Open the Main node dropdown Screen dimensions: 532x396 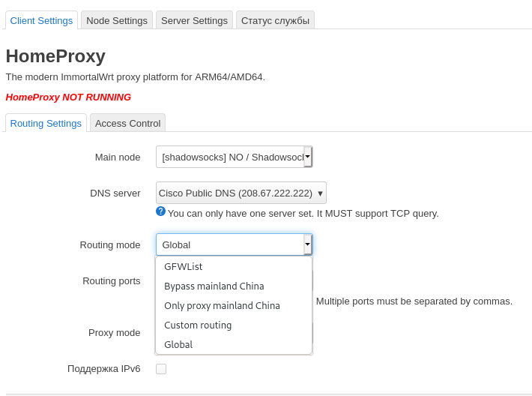(307, 157)
